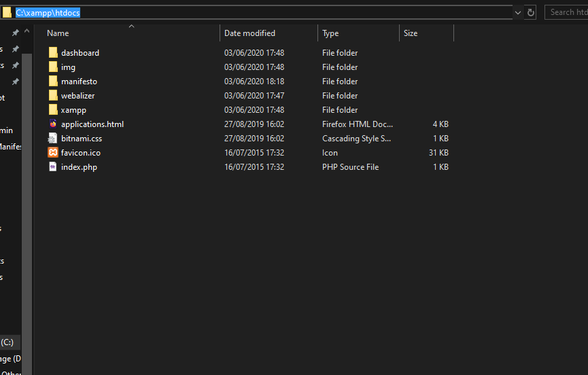The image size is (588, 375).
Task: Click the webalizer folder icon
Action: pyautogui.click(x=53, y=95)
